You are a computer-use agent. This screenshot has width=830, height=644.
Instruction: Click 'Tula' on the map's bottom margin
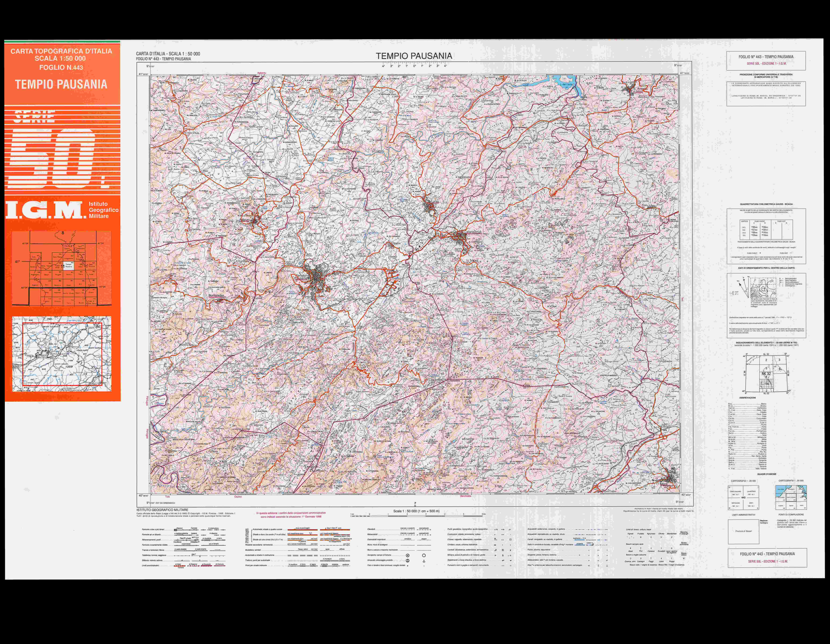(x=168, y=497)
